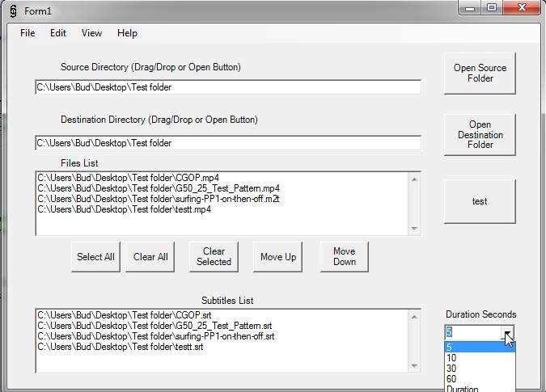Choose 30 in the duration dropdown list
546x392 pixels.
[x=480, y=369]
